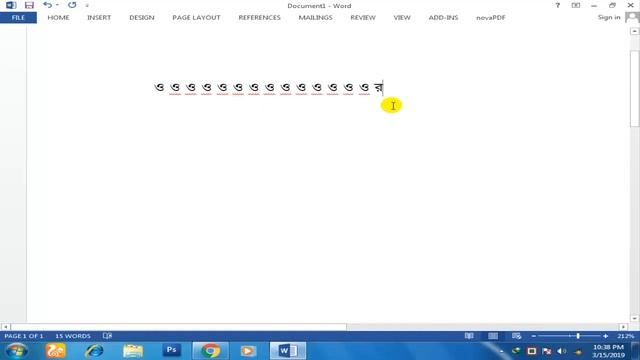The height and width of the screenshot is (360, 640).
Task: Go to the MAILINGS tab
Action: pos(316,18)
